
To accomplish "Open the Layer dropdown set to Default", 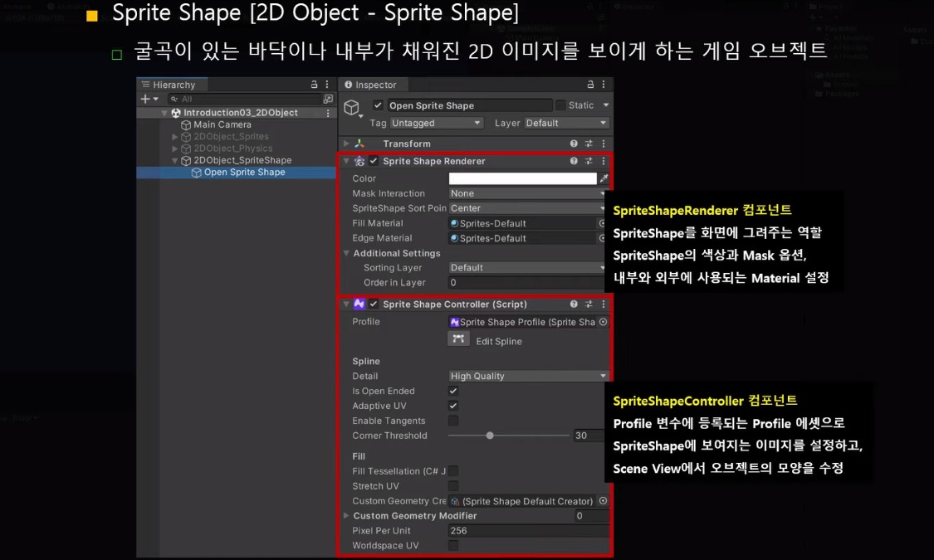I will pyautogui.click(x=566, y=123).
